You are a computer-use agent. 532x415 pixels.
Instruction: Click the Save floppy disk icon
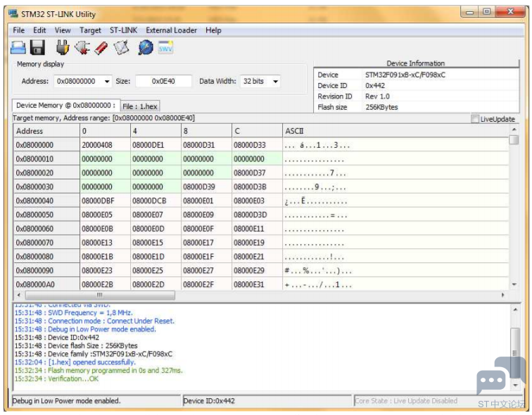click(x=38, y=47)
